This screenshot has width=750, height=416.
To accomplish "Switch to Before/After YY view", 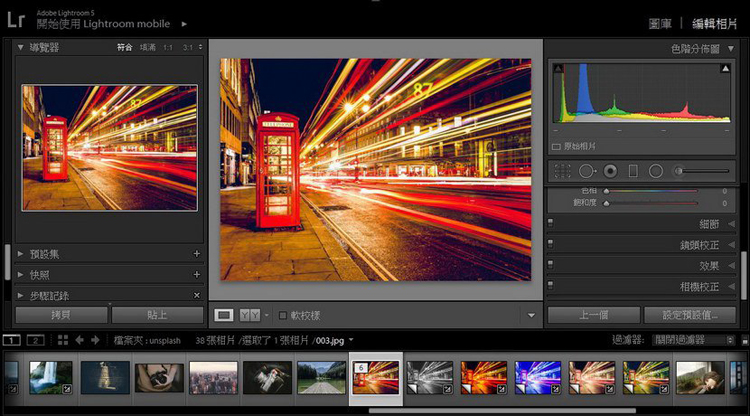I will coord(250,315).
